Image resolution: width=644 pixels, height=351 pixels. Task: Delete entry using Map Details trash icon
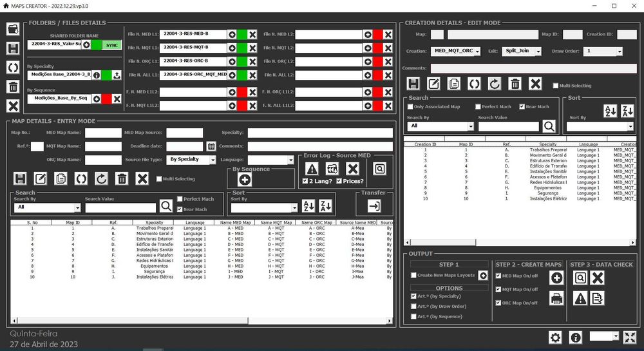pos(122,178)
